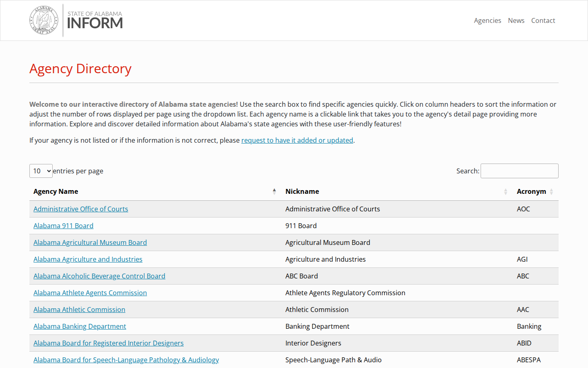588x368 pixels.
Task: Select the AAC acronym cell
Action: 535,310
